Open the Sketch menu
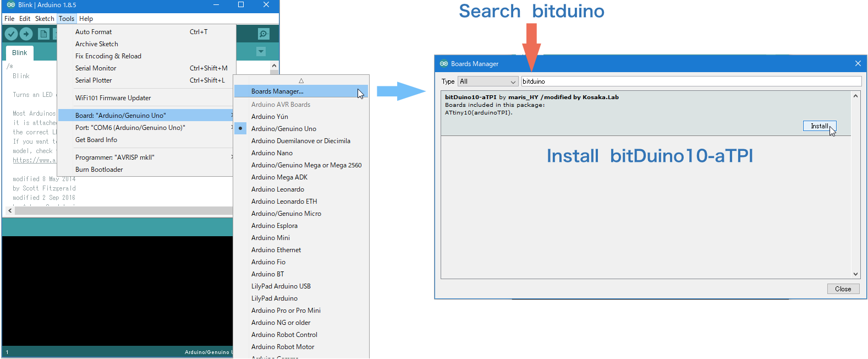 tap(45, 19)
